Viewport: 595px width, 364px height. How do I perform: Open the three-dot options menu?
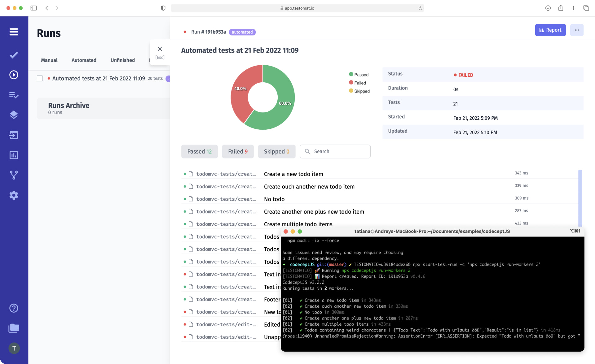coord(577,30)
